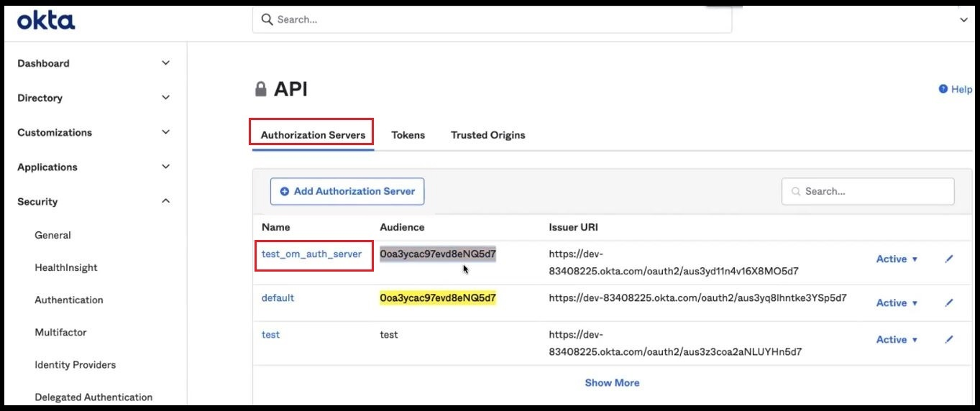Click edit pencil for test server
Viewport: 980px width, 411px height.
(x=948, y=339)
